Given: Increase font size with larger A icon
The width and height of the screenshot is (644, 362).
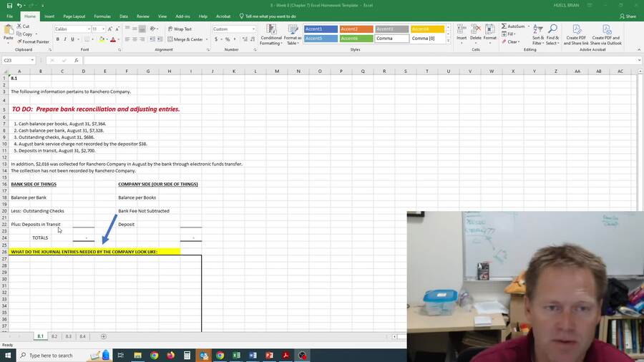Looking at the screenshot, I should [110, 29].
